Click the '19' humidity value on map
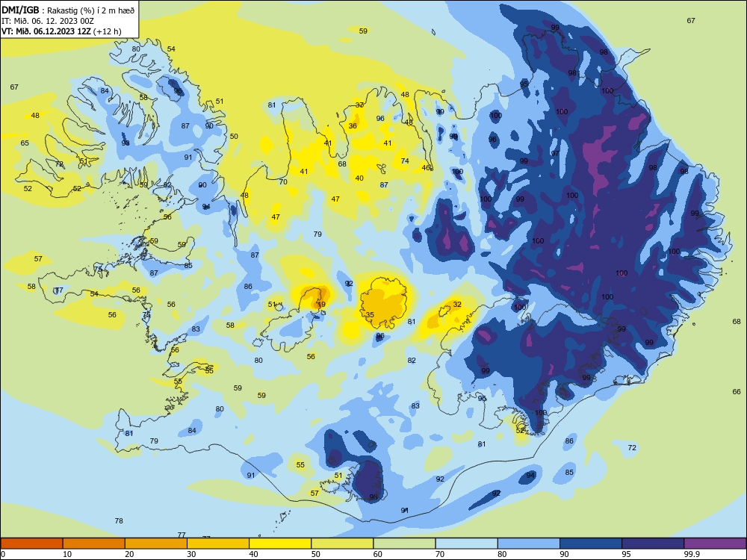This screenshot has height=560, width=747. coord(321,305)
